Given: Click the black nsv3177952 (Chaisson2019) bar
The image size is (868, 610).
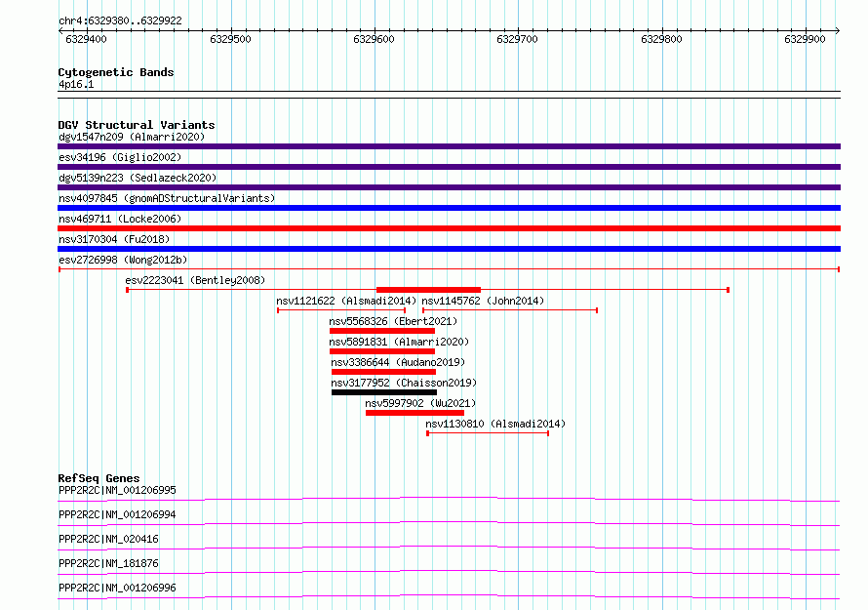Looking at the screenshot, I should (383, 392).
